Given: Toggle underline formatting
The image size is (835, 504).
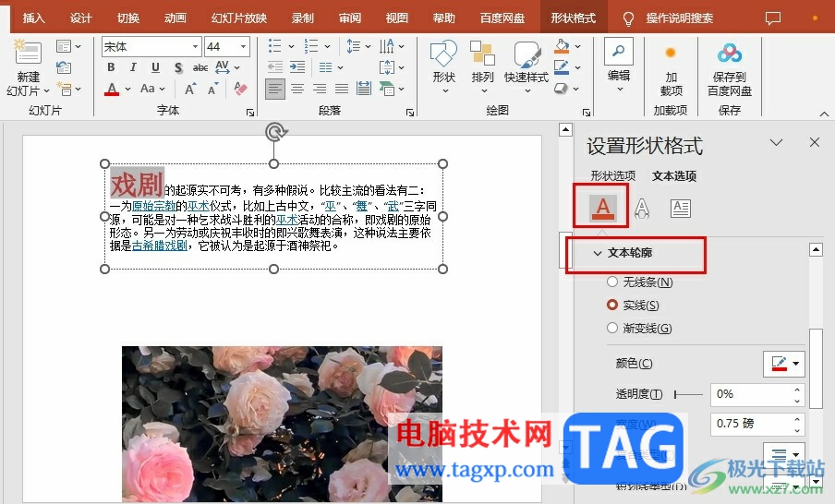Looking at the screenshot, I should [155, 67].
